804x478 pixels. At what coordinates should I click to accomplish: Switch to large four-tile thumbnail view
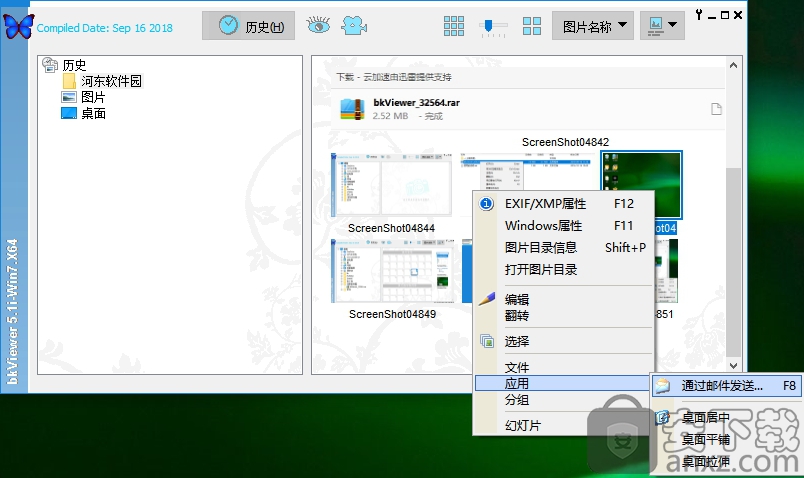[532, 26]
